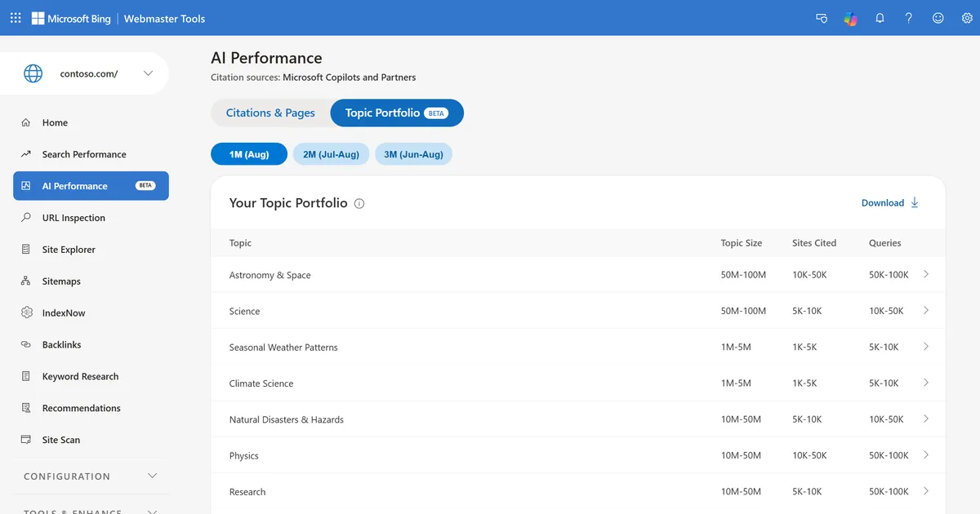Click the AI Performance sidebar icon

[x=26, y=186]
